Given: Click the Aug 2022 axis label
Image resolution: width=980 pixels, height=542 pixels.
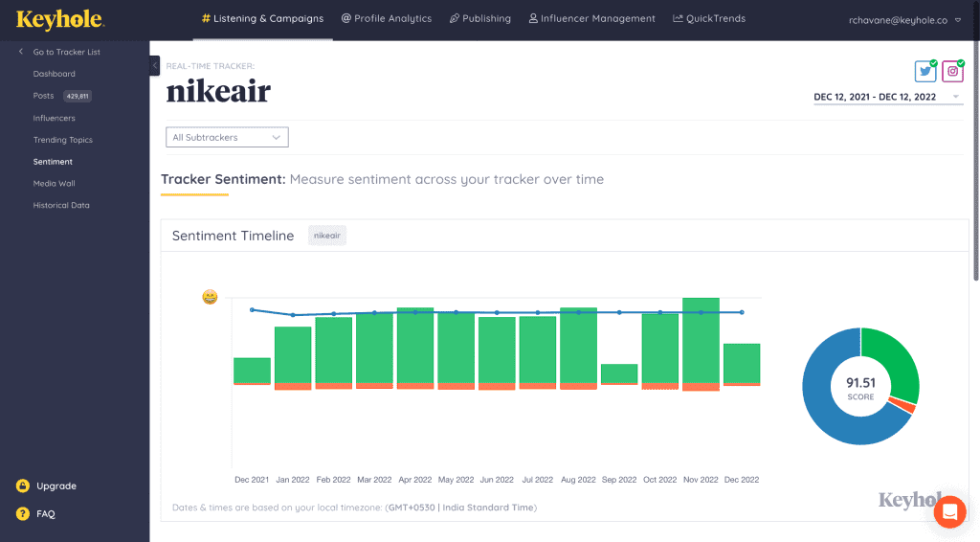Looking at the screenshot, I should point(578,480).
